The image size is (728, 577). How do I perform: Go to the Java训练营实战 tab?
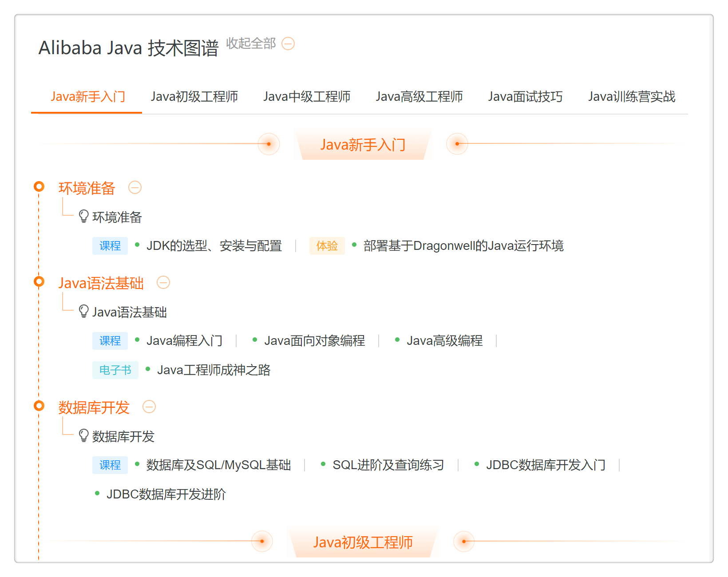[x=632, y=96]
